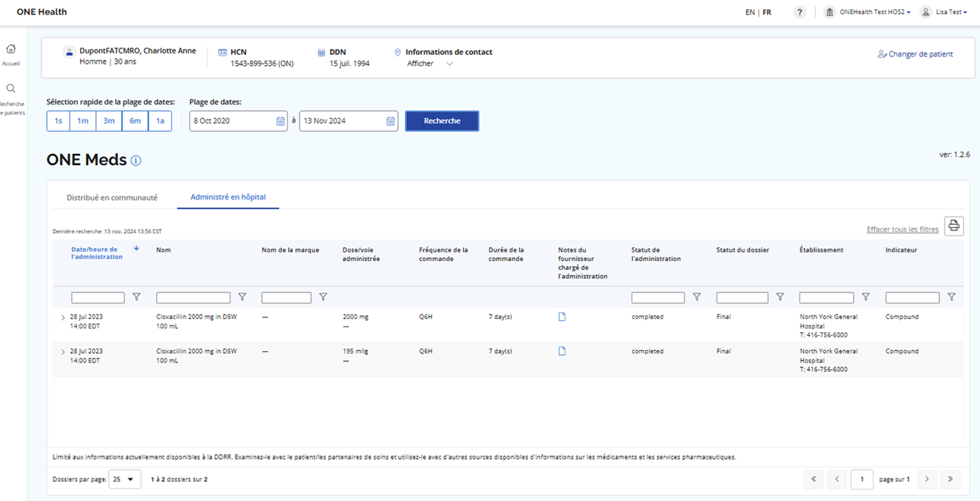The height and width of the screenshot is (501, 980).
Task: Select the 3m quick date range
Action: click(x=109, y=121)
